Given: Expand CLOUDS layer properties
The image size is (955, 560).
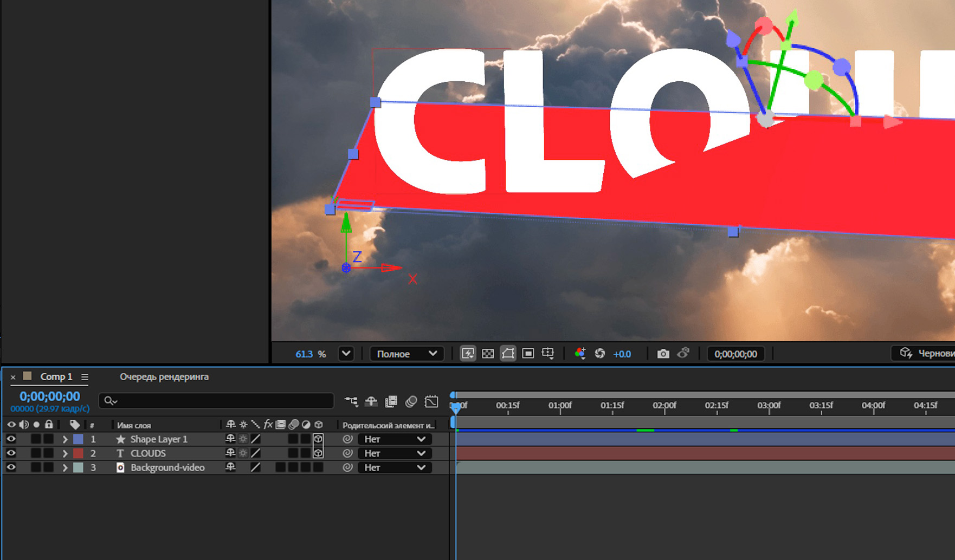Looking at the screenshot, I should pos(64,453).
